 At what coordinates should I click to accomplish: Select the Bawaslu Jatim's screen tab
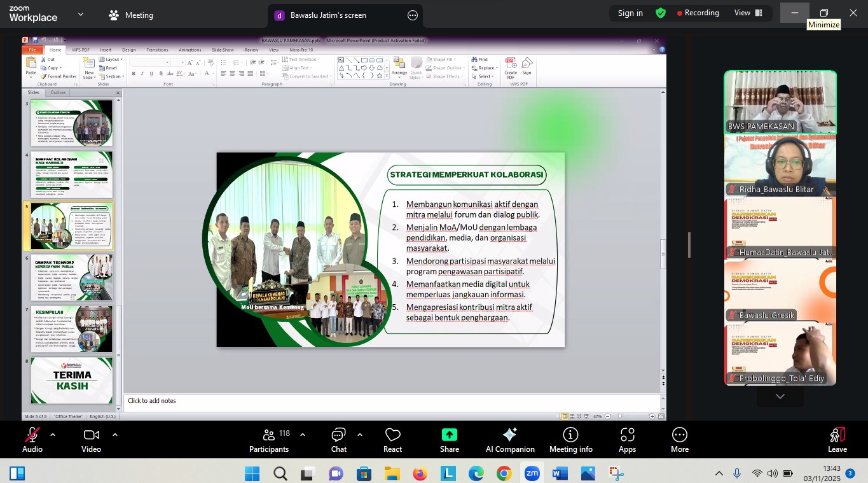coord(327,15)
